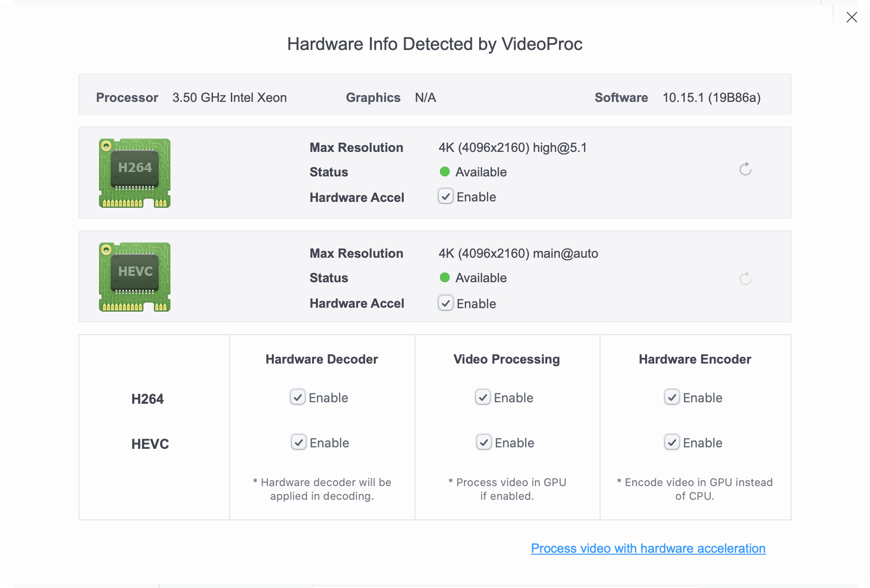Toggle HEVC Hardware Accel Enable checkbox
The height and width of the screenshot is (588, 870).
[446, 303]
